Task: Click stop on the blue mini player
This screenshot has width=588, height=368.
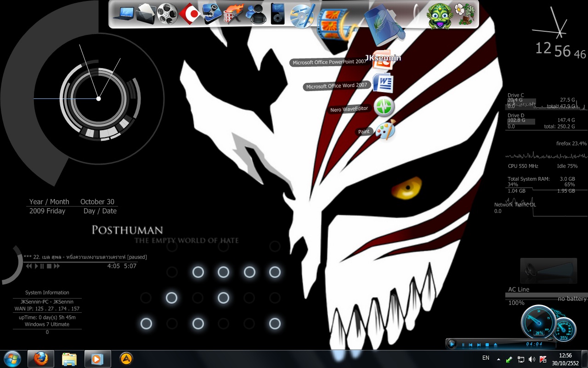Action: (487, 345)
